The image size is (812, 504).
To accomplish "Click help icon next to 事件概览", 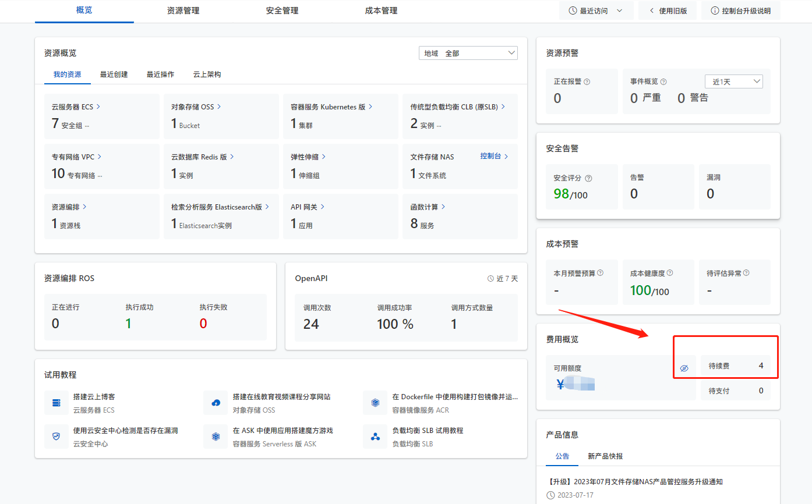I will [663, 82].
